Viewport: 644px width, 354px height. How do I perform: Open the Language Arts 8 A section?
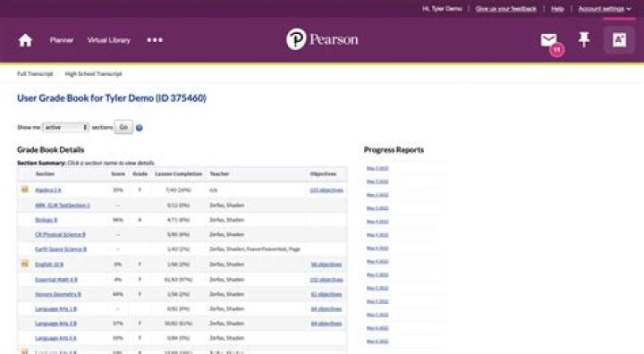55,339
